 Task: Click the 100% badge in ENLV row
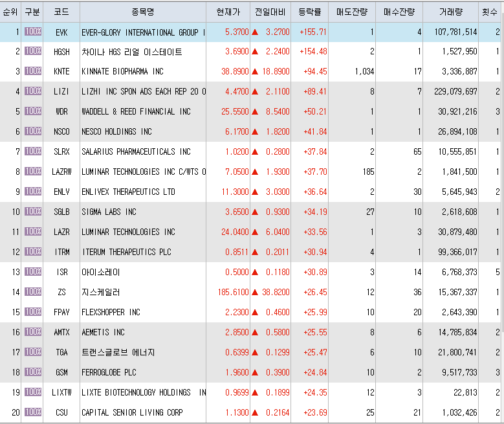coord(33,191)
